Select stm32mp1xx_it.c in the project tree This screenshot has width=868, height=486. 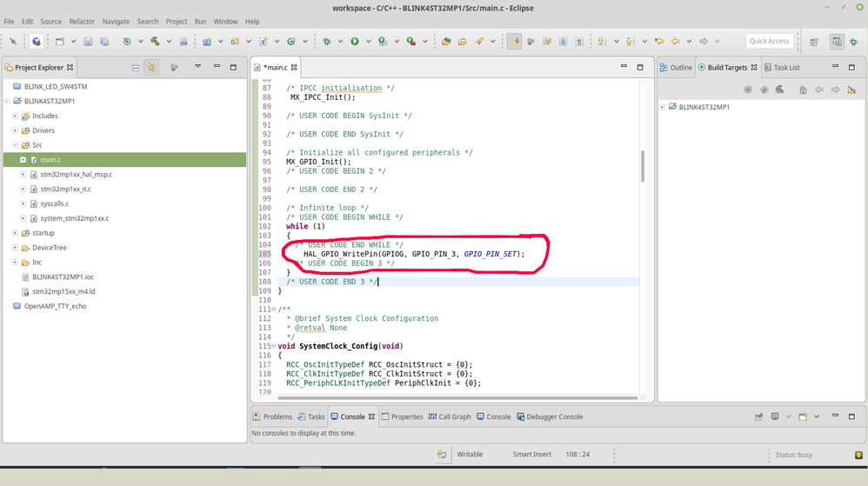[x=65, y=189]
